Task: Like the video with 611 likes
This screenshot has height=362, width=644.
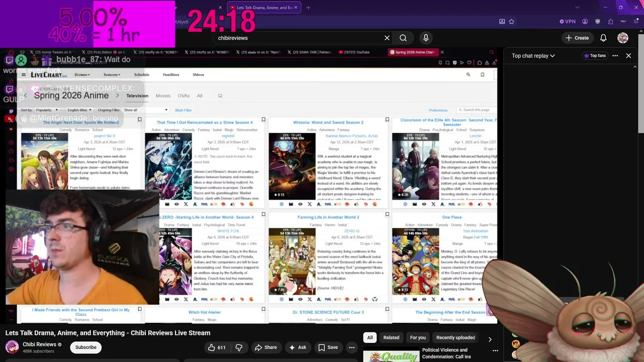Action: [x=217, y=347]
